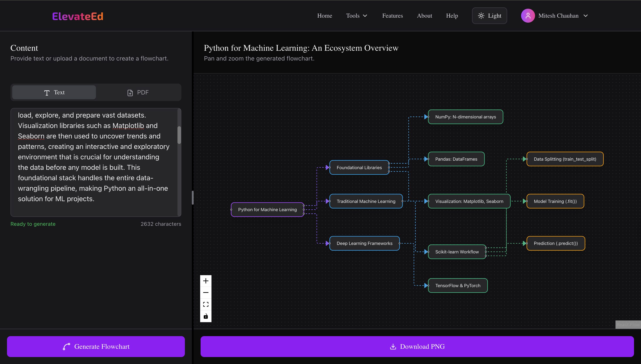This screenshot has width=641, height=364.
Task: Collapse the content panel divider handle
Action: [x=193, y=197]
